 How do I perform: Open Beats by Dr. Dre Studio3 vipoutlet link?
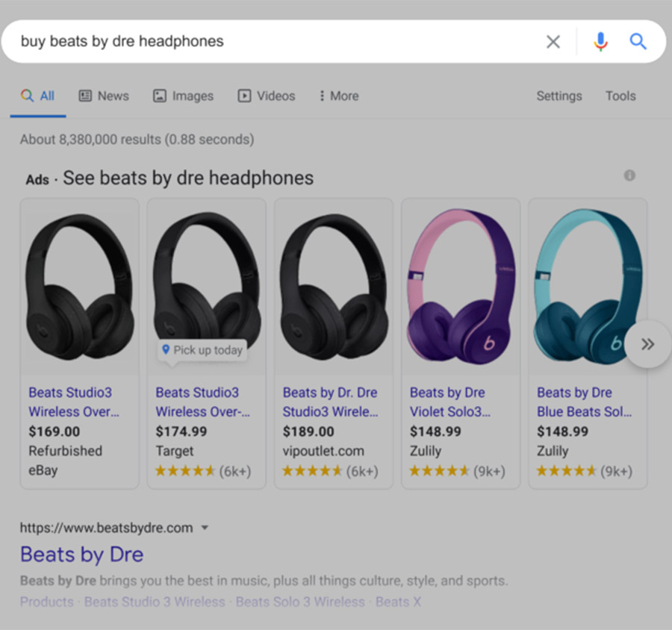330,402
